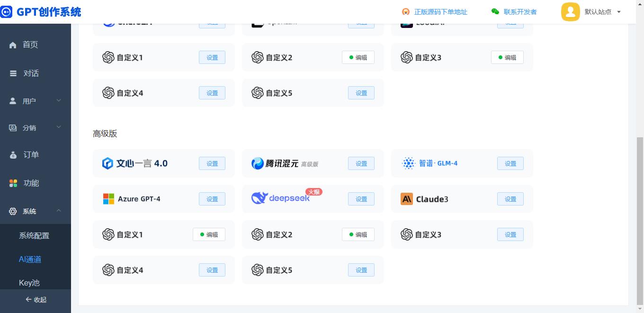Click the Claude3 logo icon

(x=406, y=199)
